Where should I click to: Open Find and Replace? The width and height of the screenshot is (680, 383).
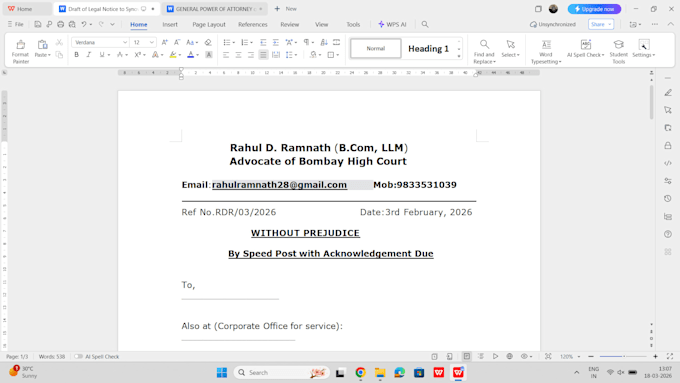pyautogui.click(x=484, y=51)
